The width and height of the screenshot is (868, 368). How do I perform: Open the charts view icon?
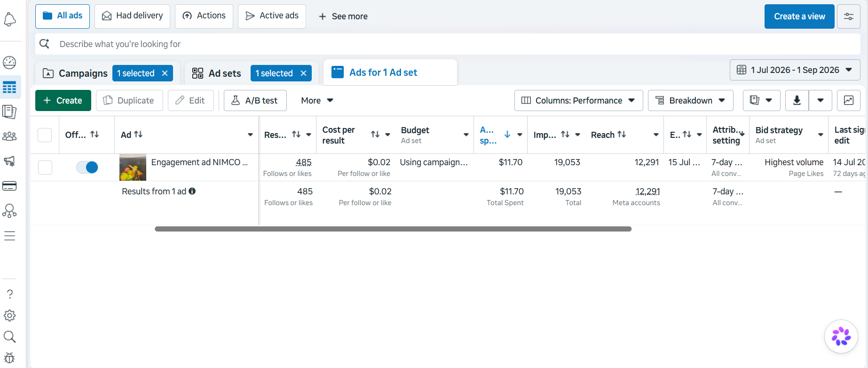pos(849,100)
